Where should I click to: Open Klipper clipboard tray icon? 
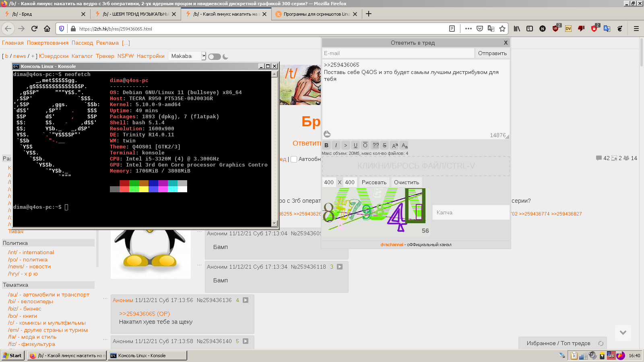(x=574, y=355)
